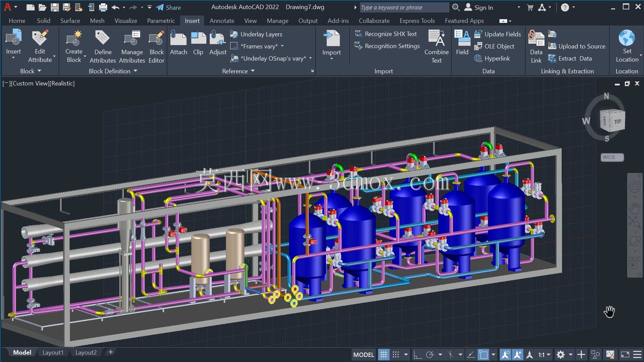Toggle the clean screen status bar button
This screenshot has width=644, height=362.
(625, 355)
